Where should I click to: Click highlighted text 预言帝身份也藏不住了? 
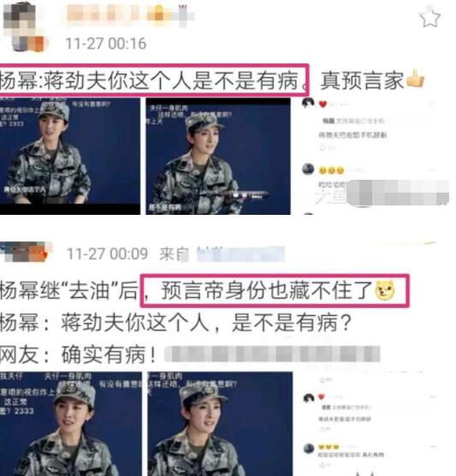267,290
